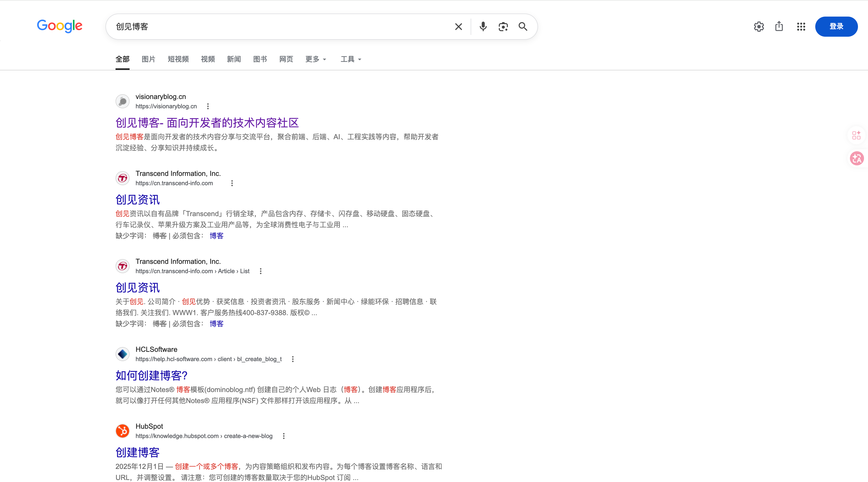This screenshot has width=868, height=482.
Task: Select the 全部 results tab
Action: (x=122, y=59)
